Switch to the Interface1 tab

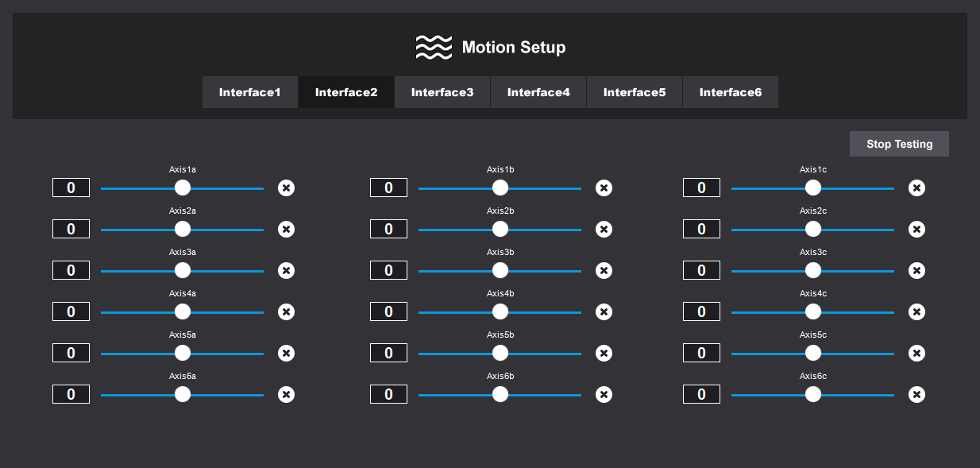click(250, 92)
